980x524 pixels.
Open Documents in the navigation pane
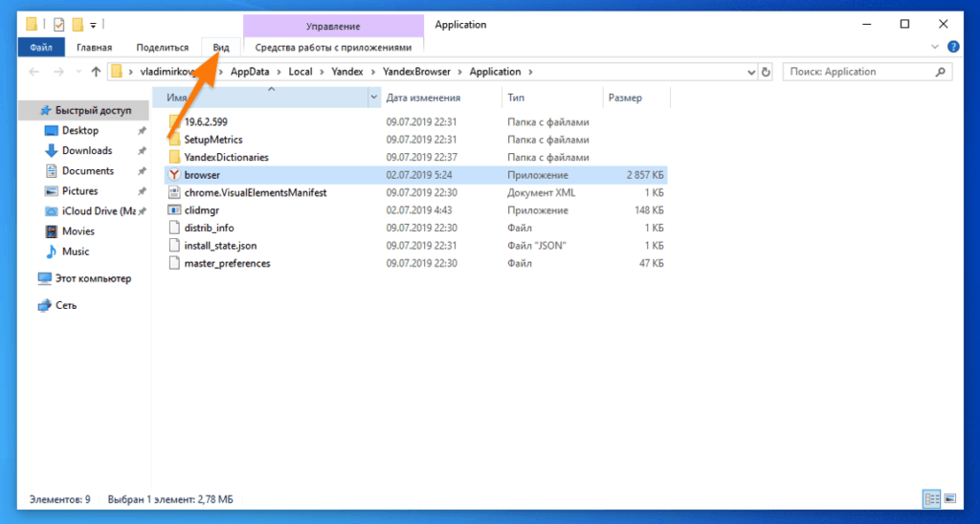(85, 170)
